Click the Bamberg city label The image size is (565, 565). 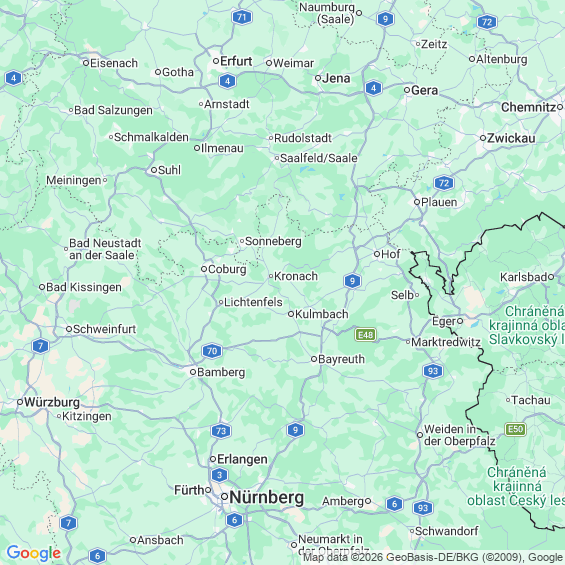(x=221, y=372)
